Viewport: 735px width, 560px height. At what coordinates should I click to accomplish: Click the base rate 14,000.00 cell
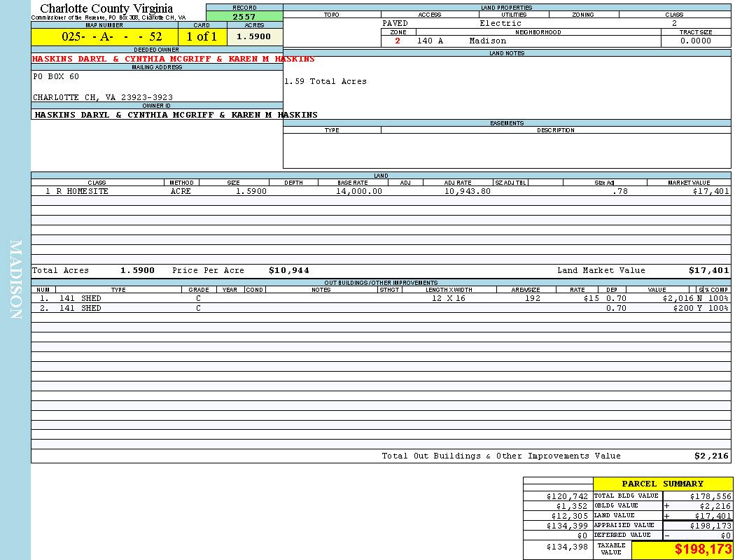click(x=358, y=191)
